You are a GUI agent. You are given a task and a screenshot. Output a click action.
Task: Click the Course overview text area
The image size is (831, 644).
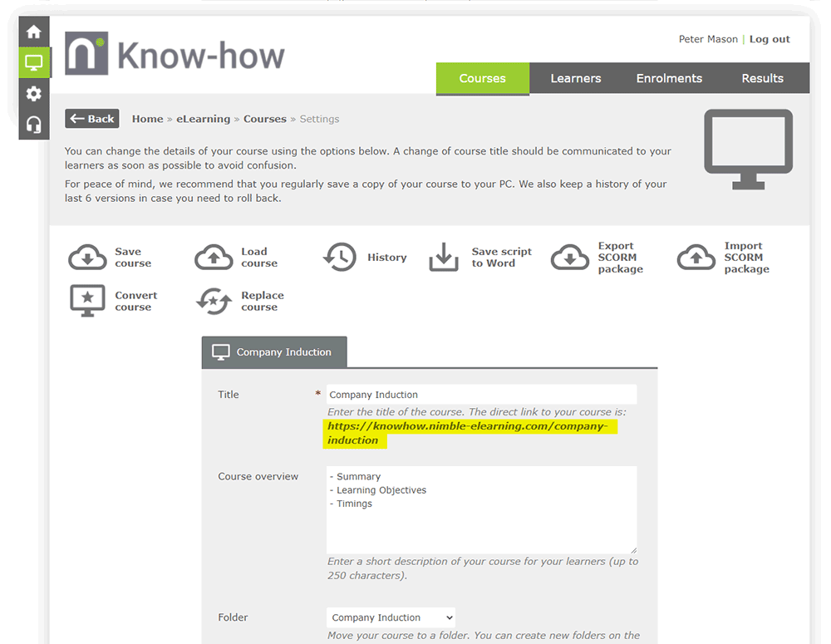tap(482, 507)
